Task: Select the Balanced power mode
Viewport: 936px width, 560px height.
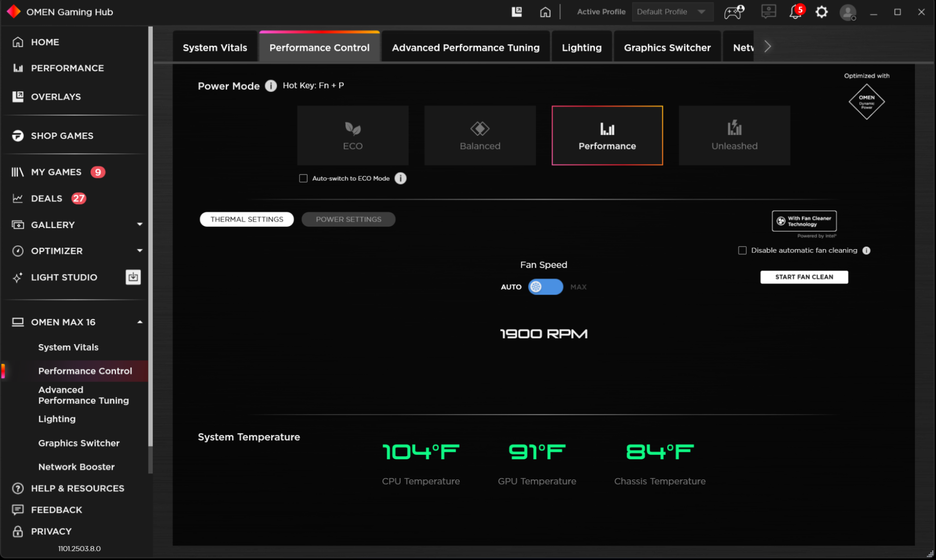Action: 480,135
